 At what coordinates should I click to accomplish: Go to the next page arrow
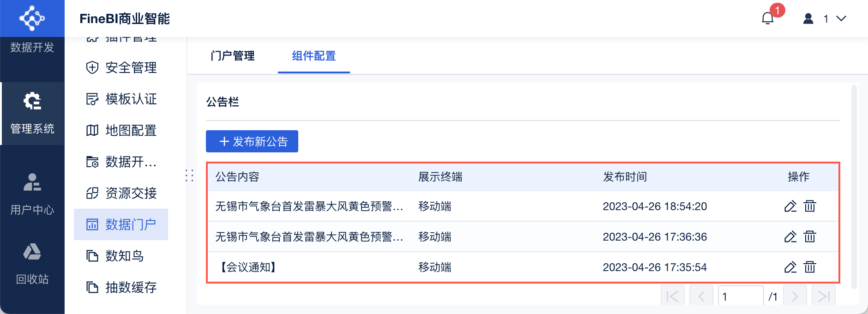pyautogui.click(x=795, y=296)
